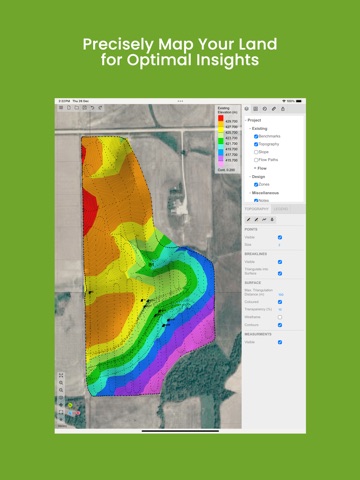
Task: Edit the Points Size value field
Action: 279,245
